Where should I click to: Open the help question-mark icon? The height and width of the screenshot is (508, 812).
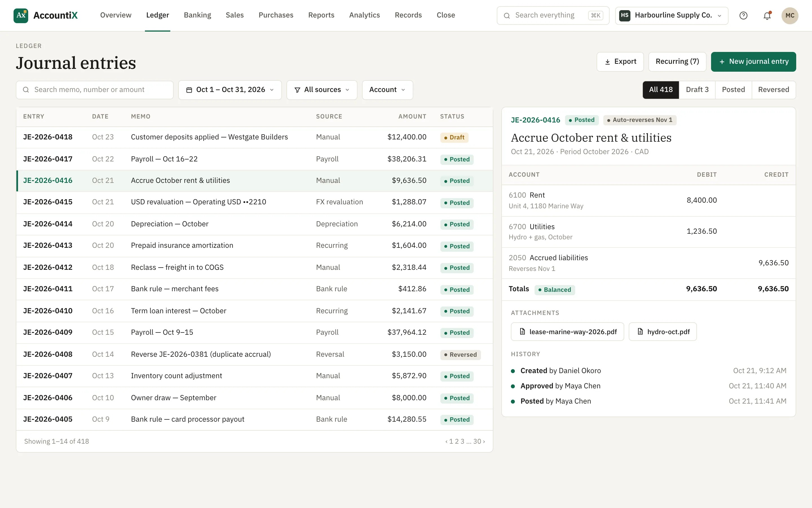tap(743, 16)
